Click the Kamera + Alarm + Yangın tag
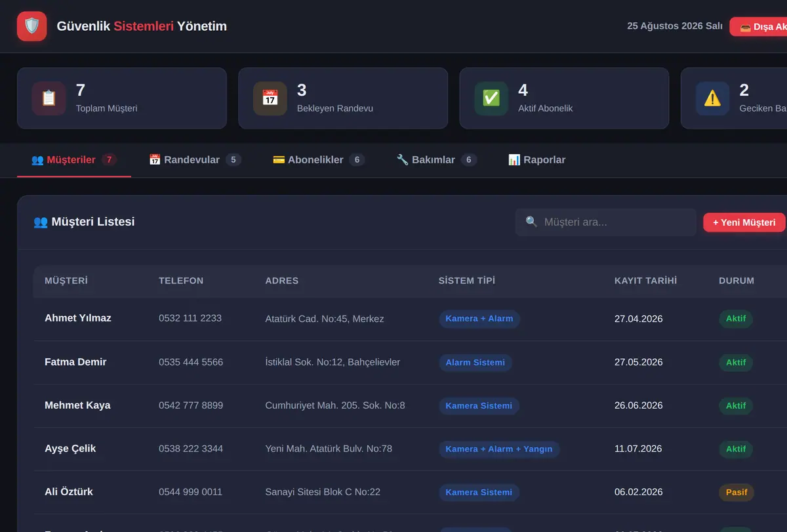 click(499, 449)
